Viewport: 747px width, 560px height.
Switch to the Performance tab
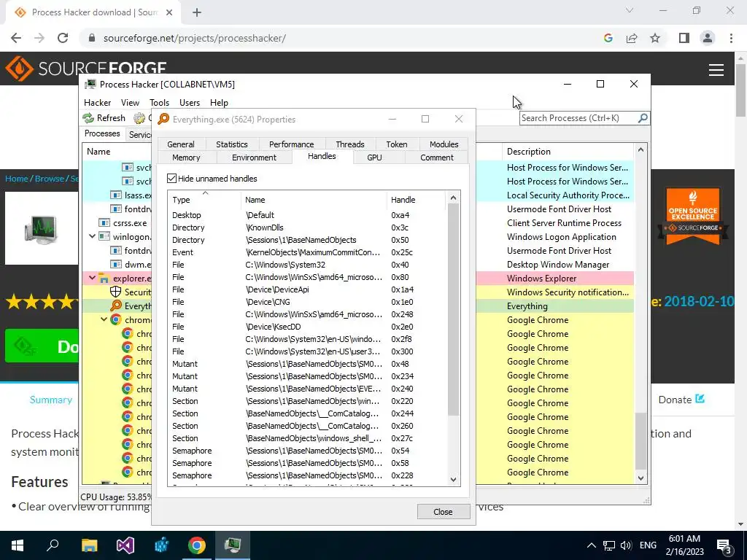[292, 144]
